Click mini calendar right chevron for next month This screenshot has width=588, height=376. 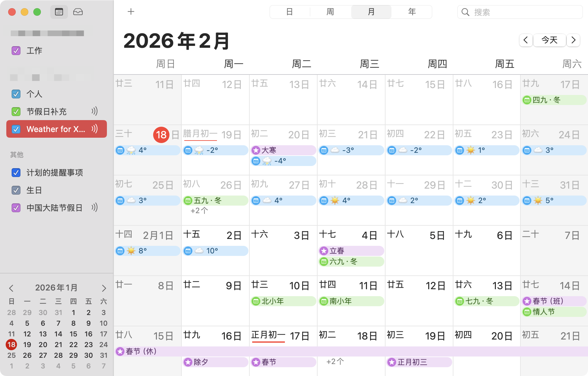tap(104, 288)
